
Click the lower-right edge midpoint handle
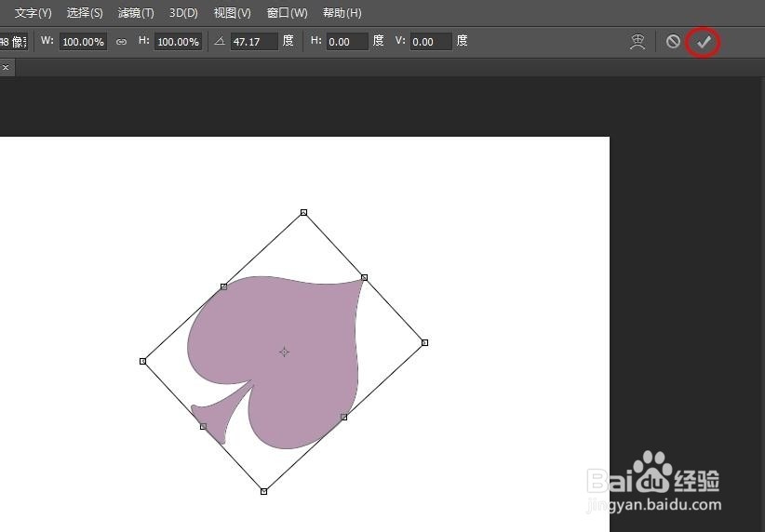tap(344, 417)
